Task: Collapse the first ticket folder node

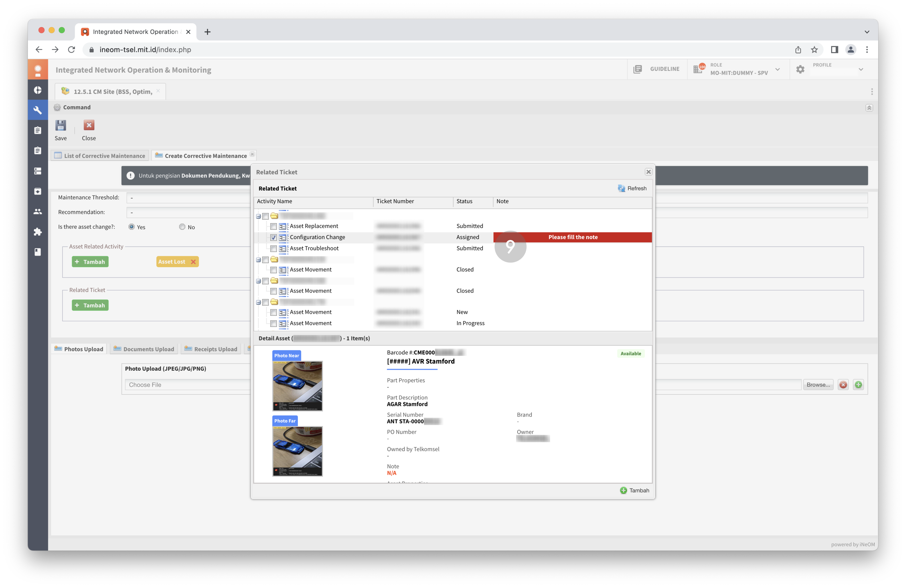Action: (x=258, y=216)
